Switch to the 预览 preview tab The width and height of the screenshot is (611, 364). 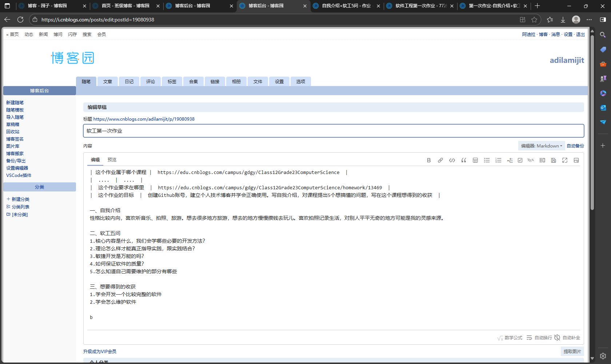coord(112,159)
